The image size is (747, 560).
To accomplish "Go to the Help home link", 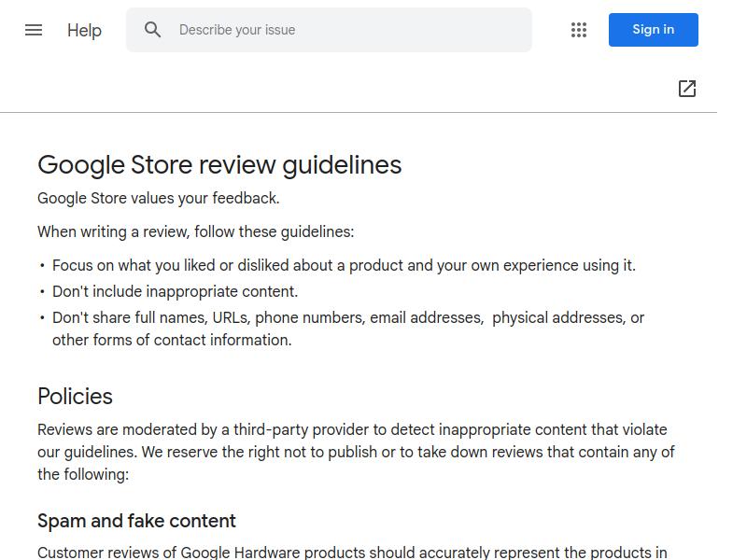I will coord(84,31).
